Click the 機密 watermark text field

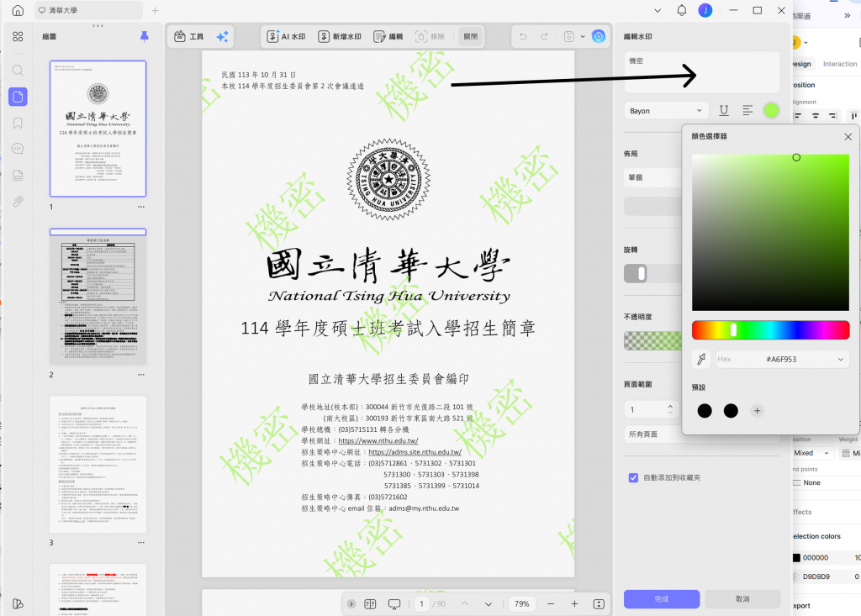click(702, 72)
